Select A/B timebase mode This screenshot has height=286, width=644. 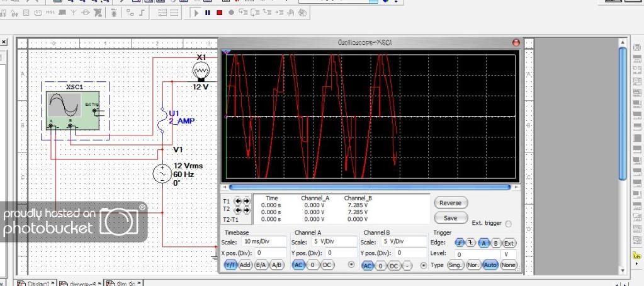pyautogui.click(x=277, y=265)
